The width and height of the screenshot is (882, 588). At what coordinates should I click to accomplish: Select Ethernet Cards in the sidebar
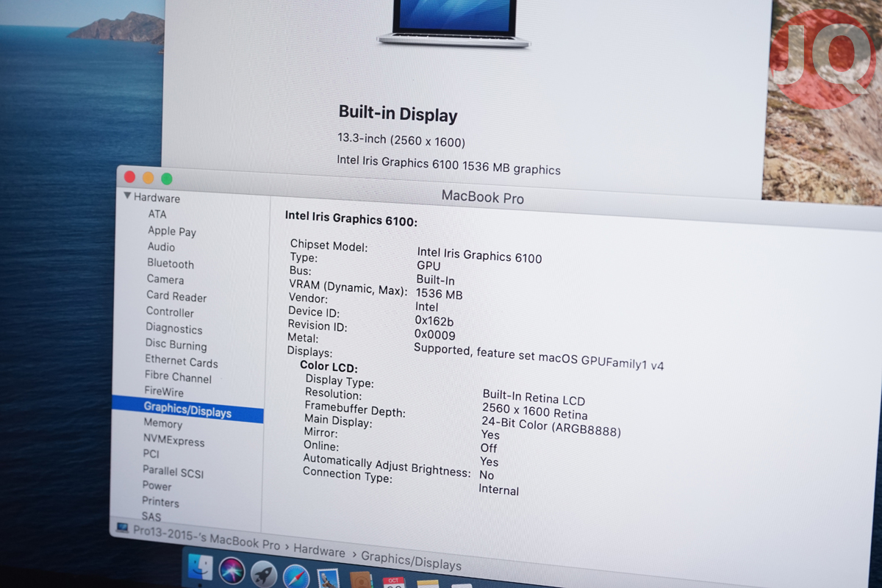pos(181,361)
